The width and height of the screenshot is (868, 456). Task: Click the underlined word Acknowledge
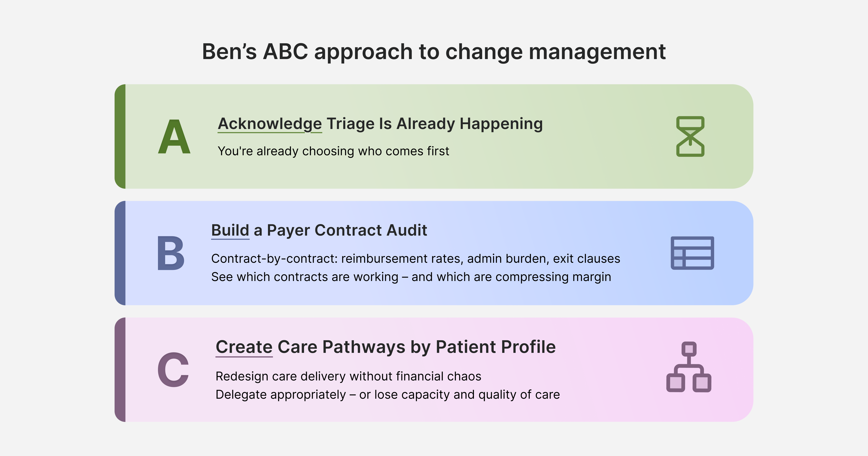pos(270,124)
